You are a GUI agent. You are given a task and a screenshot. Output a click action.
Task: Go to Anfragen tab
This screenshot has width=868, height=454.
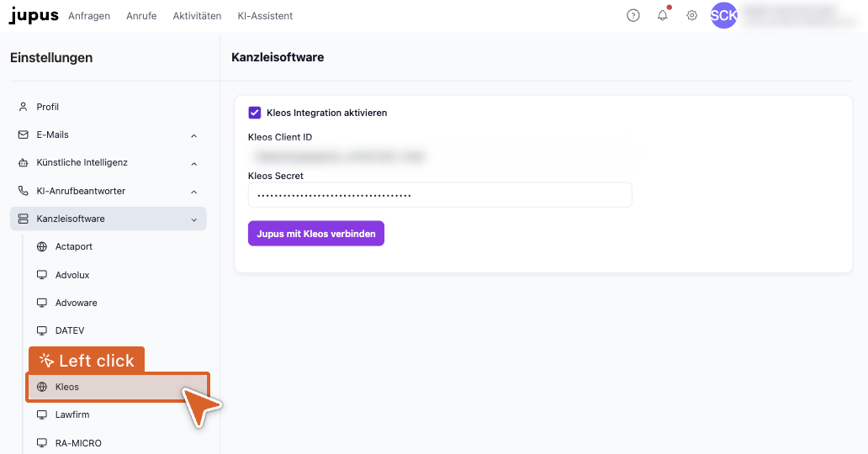click(x=89, y=16)
